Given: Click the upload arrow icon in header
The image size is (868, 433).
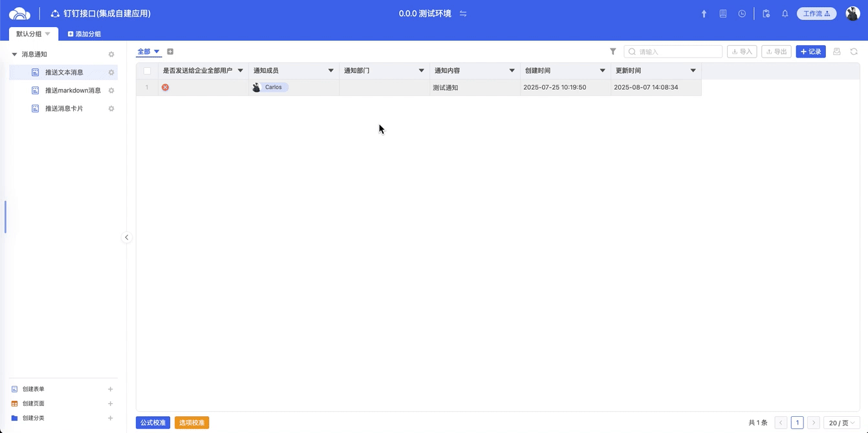Looking at the screenshot, I should 704,14.
